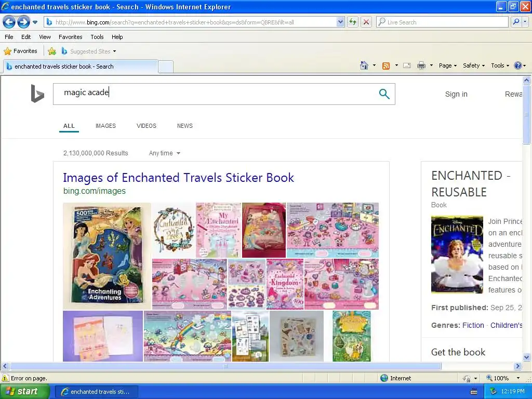Open Images of Enchanted Travels Sticker Book link
This screenshot has height=399, width=532.
(x=179, y=178)
